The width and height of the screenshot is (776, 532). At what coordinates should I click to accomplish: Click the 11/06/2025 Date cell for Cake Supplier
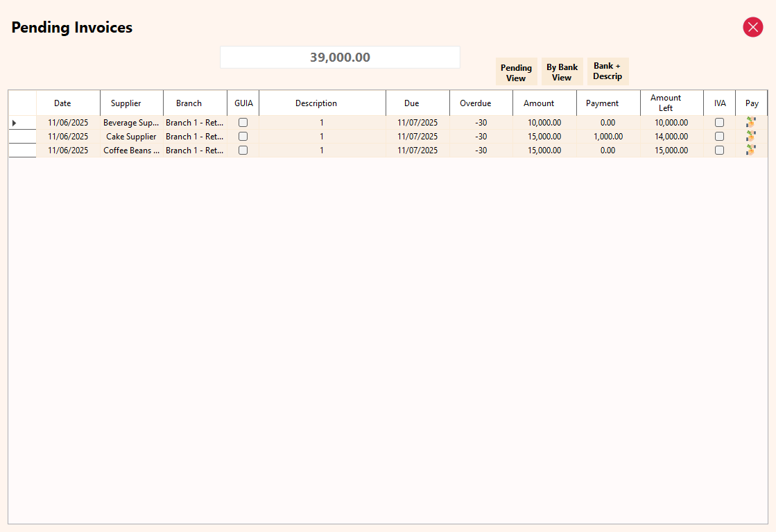(68, 137)
